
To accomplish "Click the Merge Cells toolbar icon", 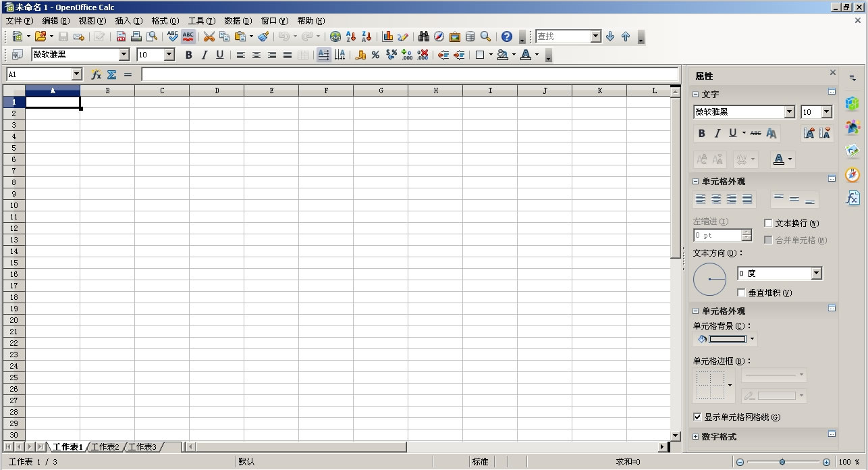I will [x=303, y=55].
